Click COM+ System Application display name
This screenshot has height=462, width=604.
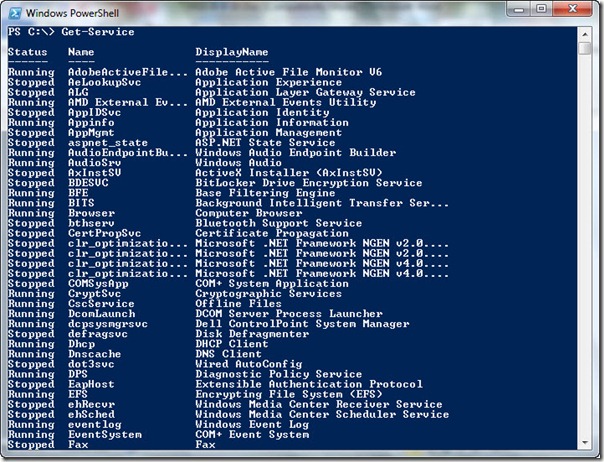pyautogui.click(x=272, y=284)
